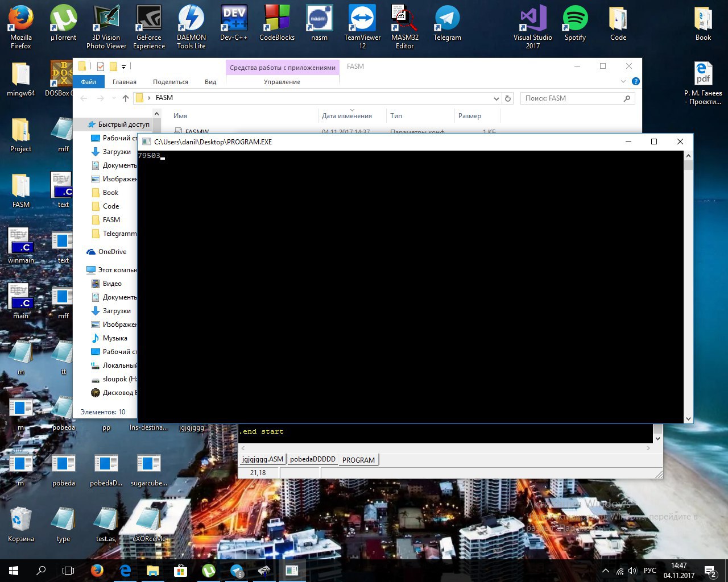This screenshot has width=728, height=582.
Task: Refresh the FASM folder view
Action: 508,98
